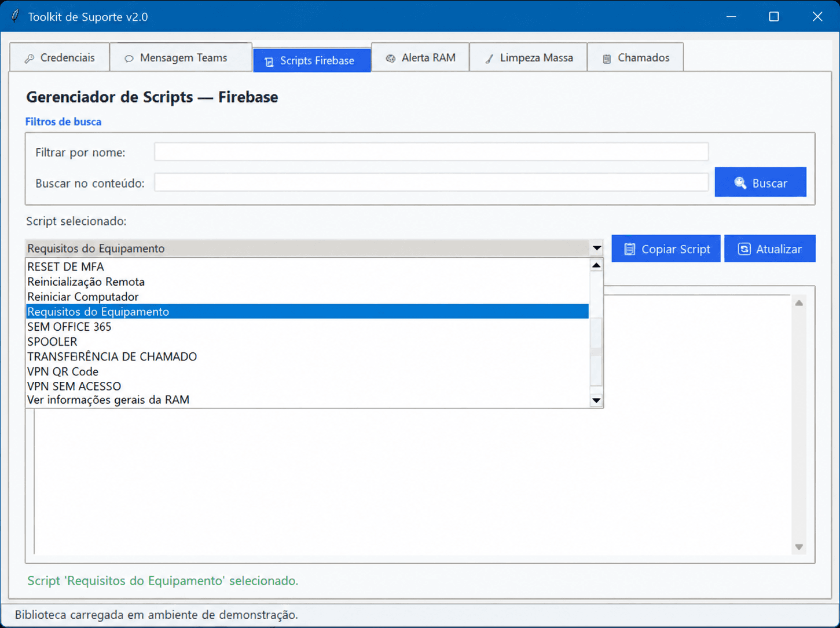Open the Credenciais tab
Screen dimensions: 840x628
(x=60, y=57)
